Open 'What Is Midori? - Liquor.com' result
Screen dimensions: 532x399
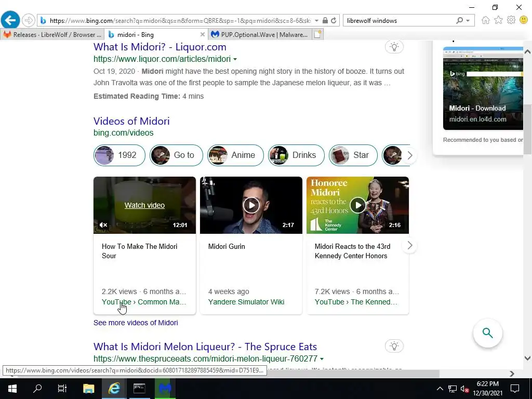(x=160, y=47)
